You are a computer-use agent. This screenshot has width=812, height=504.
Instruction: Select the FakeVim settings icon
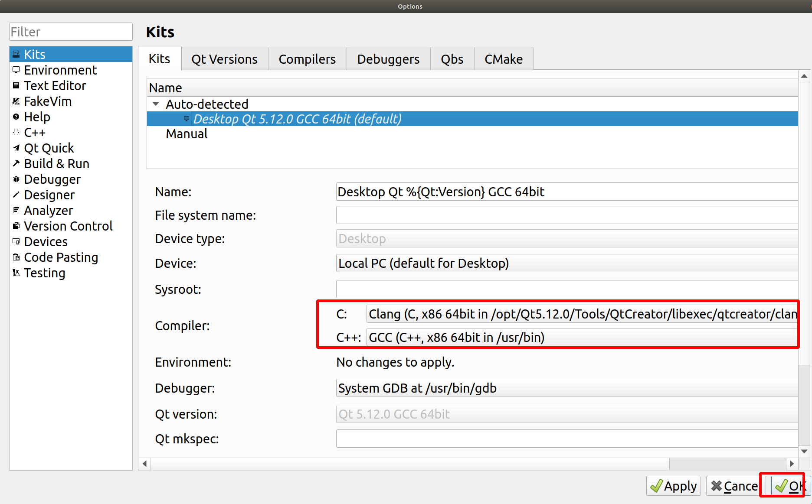pyautogui.click(x=16, y=101)
